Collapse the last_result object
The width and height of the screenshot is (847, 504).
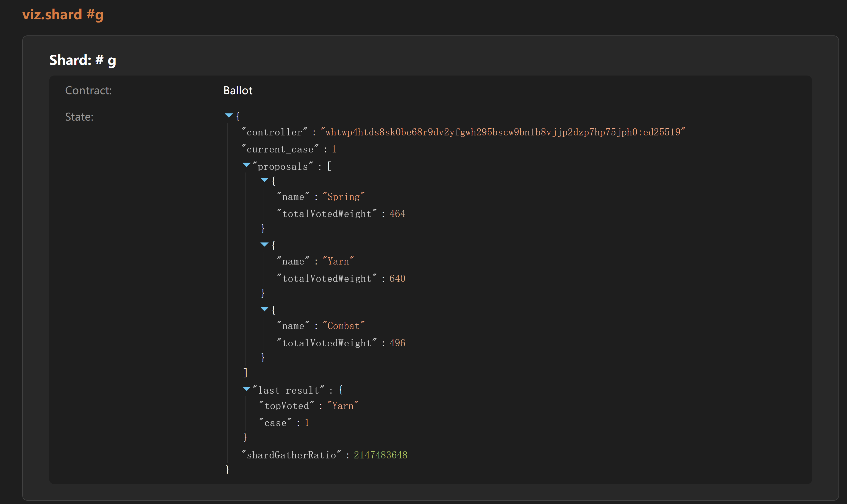coord(247,389)
